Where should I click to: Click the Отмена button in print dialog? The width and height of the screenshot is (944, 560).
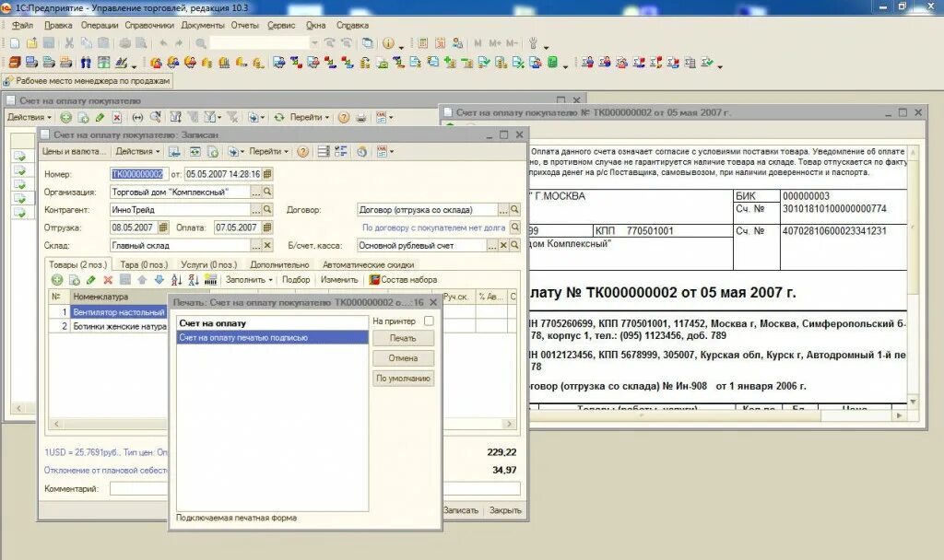(403, 358)
